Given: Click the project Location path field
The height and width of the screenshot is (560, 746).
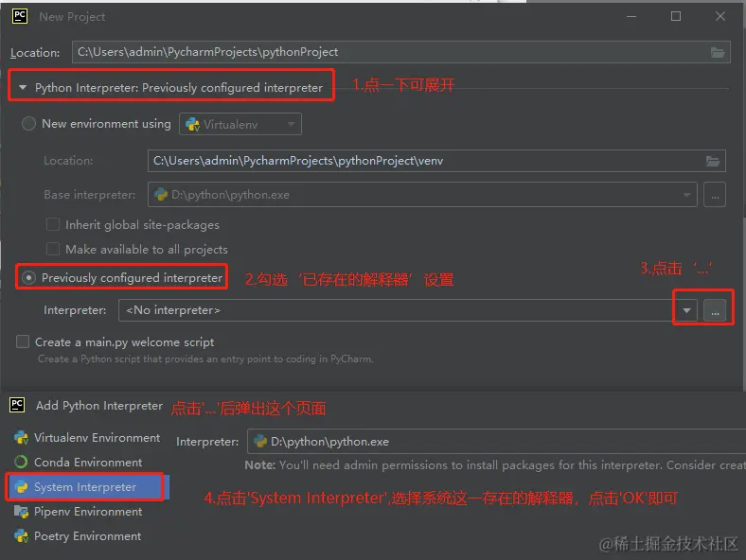Looking at the screenshot, I should pos(401,52).
